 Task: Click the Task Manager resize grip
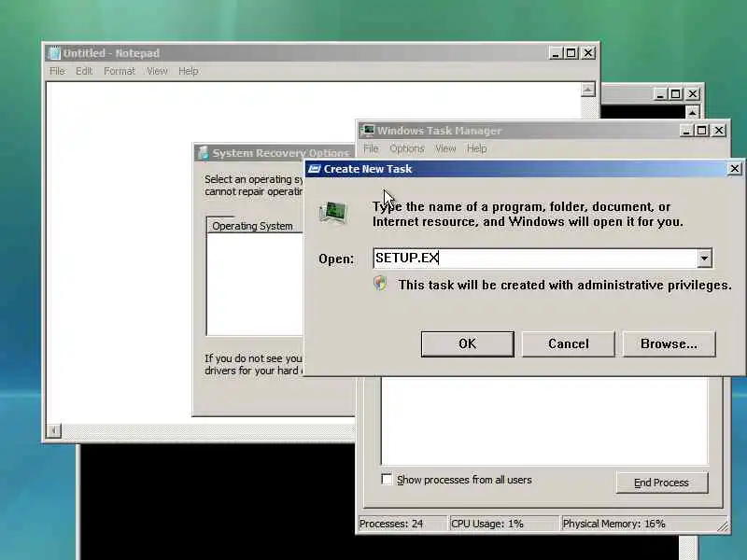[x=723, y=525]
